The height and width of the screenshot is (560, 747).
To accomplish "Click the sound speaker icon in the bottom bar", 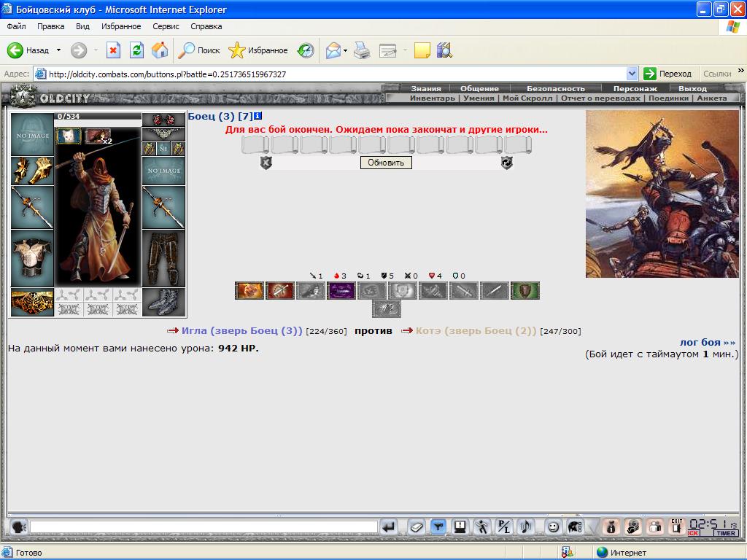I will [526, 527].
